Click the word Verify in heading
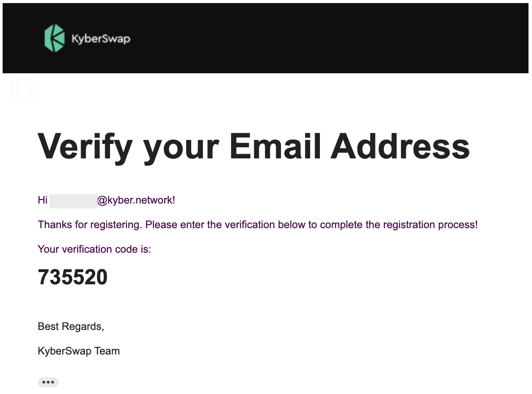532x394 pixels. click(85, 147)
